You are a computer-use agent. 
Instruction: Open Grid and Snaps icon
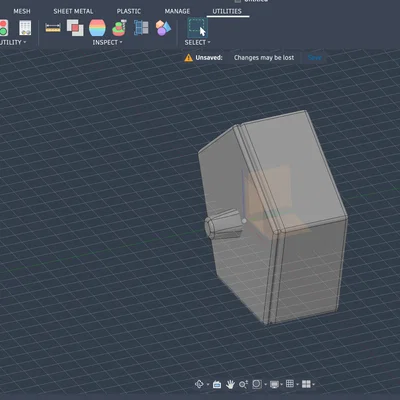(290, 384)
